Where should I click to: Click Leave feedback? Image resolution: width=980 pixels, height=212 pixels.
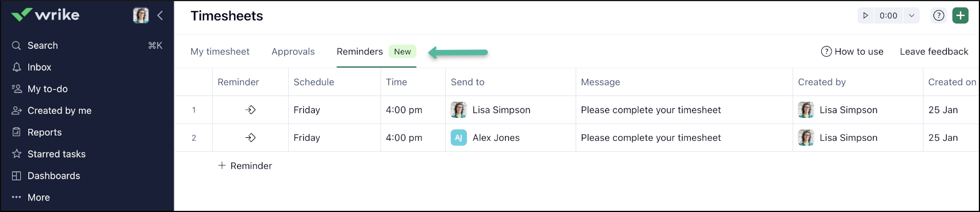click(x=934, y=52)
